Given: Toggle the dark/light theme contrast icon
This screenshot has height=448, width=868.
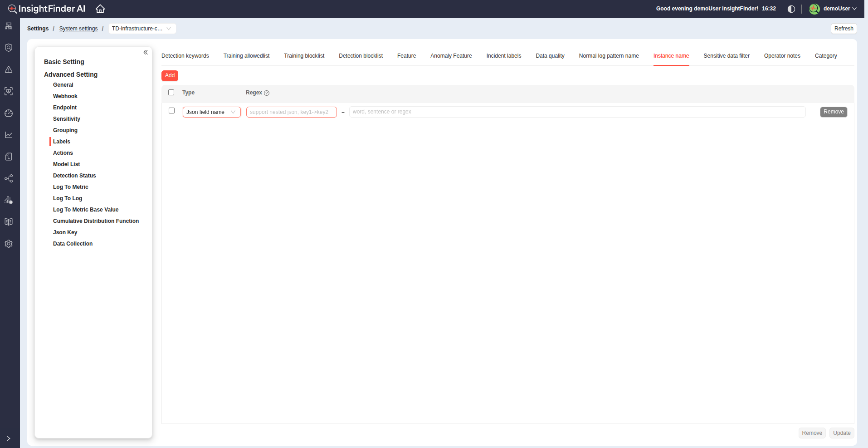Looking at the screenshot, I should coord(791,9).
